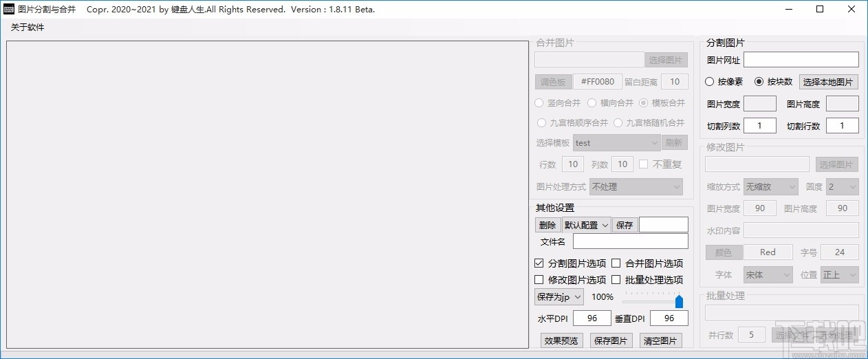Viewport: 868px width, 359px height.
Task: Select the 按像素 radio button
Action: click(710, 82)
